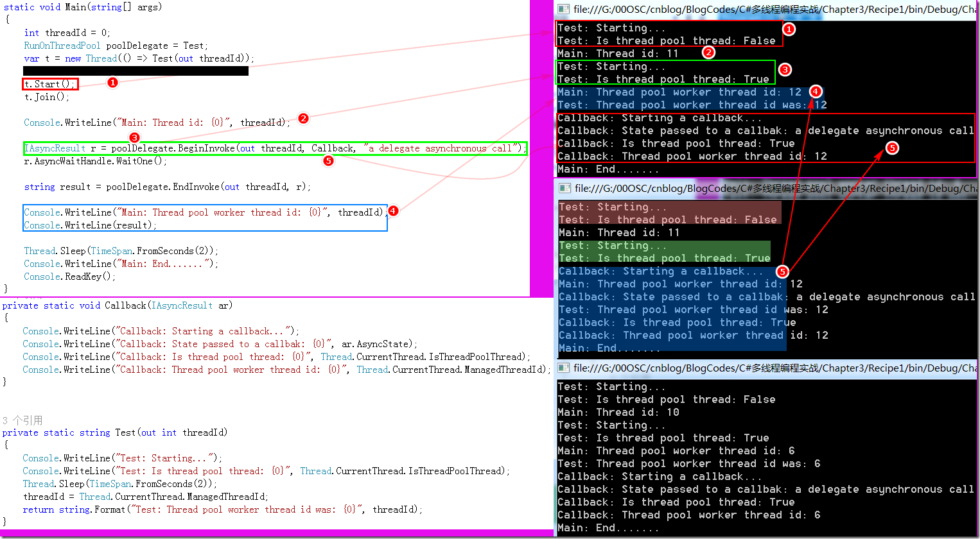Image resolution: width=980 pixels, height=539 pixels.
Task: Click the middle console window's file path title
Action: click(776, 188)
